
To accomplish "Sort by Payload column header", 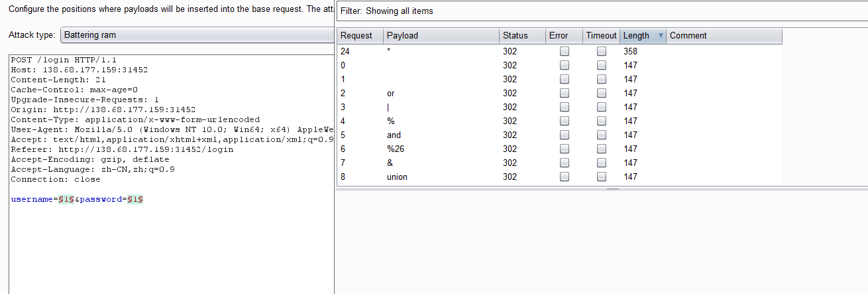I will click(441, 36).
